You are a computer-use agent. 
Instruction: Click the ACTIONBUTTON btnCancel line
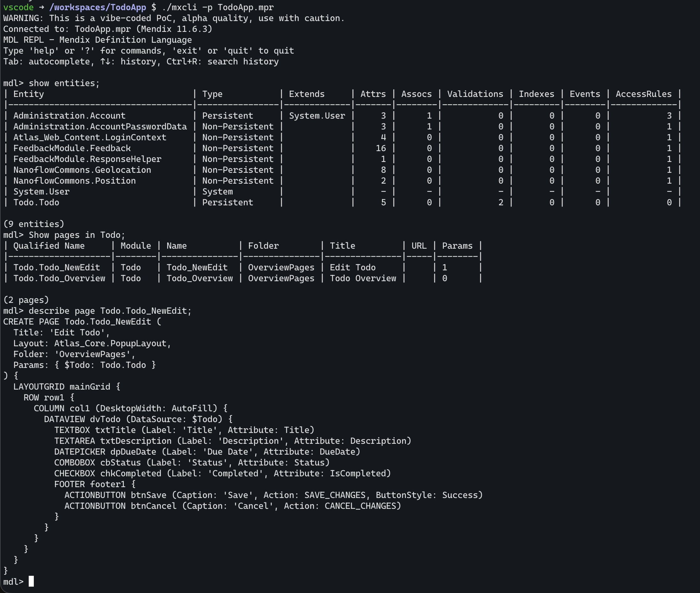[x=233, y=506]
